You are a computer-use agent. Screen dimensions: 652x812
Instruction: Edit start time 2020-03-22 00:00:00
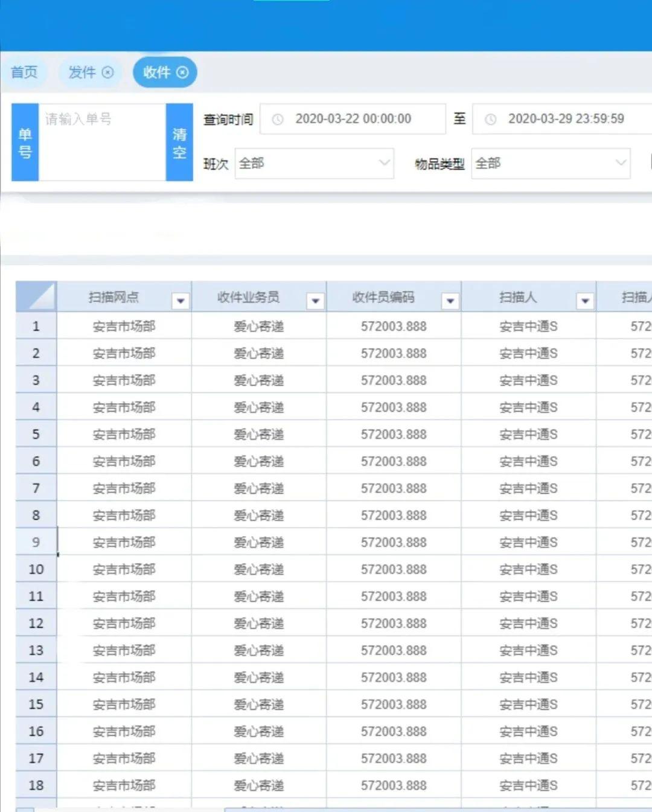click(x=353, y=119)
